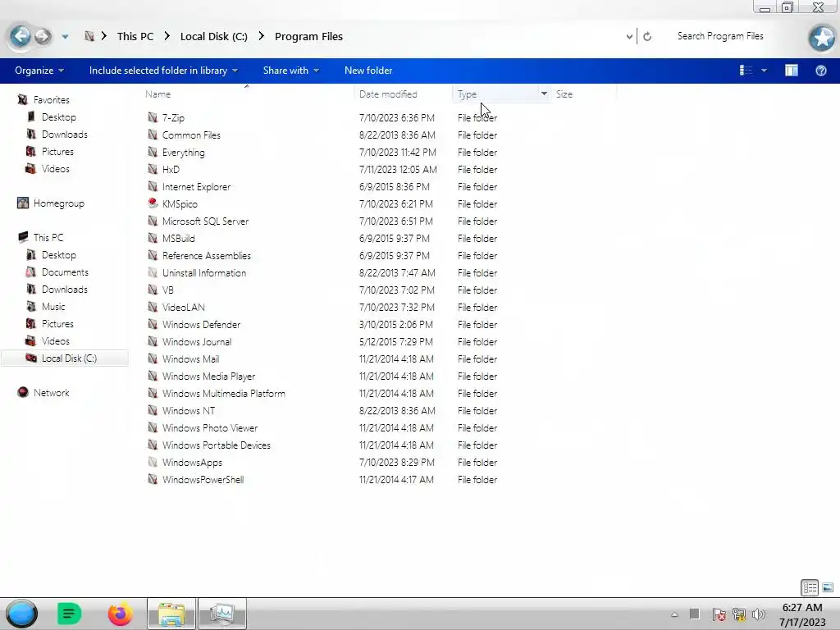This screenshot has height=630, width=840.
Task: Open Documents under This PC
Action: pos(65,272)
